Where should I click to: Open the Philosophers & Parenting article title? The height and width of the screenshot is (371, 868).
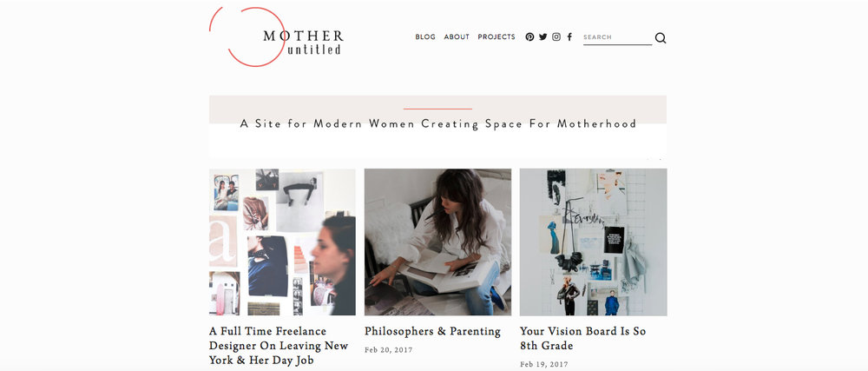click(x=432, y=332)
